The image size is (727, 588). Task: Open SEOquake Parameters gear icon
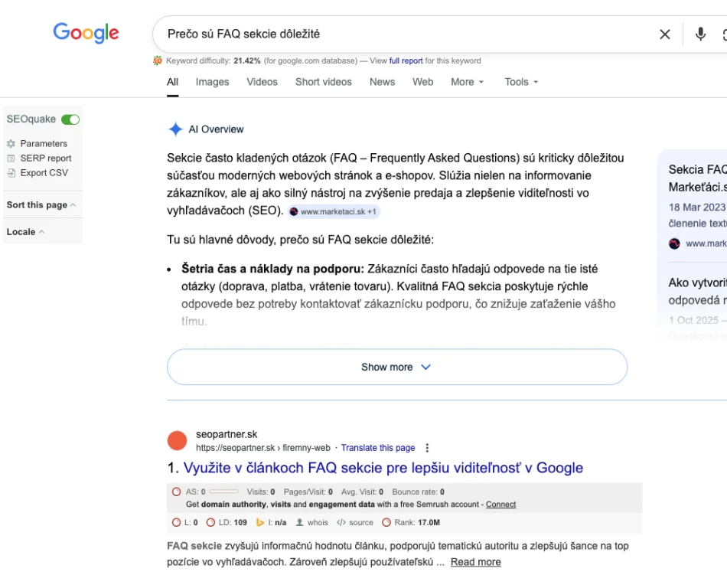[11, 144]
